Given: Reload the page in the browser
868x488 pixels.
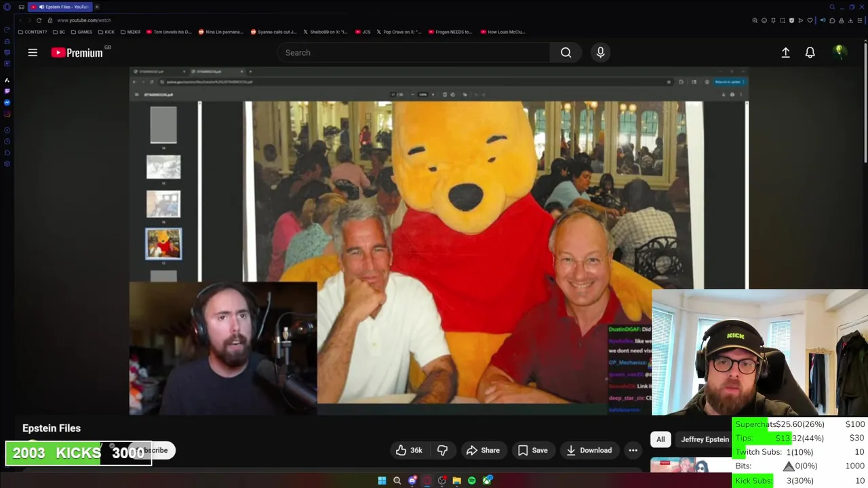Looking at the screenshot, I should point(39,20).
